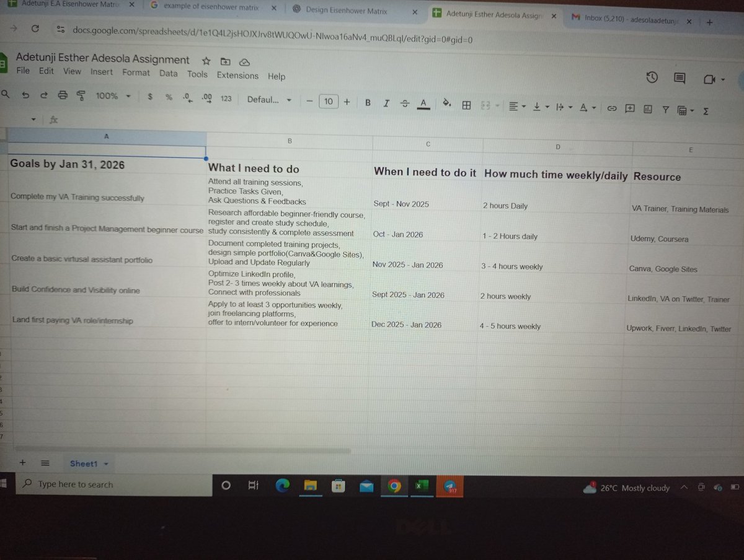Click the name box dropdown arrow
The width and height of the screenshot is (744, 560).
[x=33, y=119]
